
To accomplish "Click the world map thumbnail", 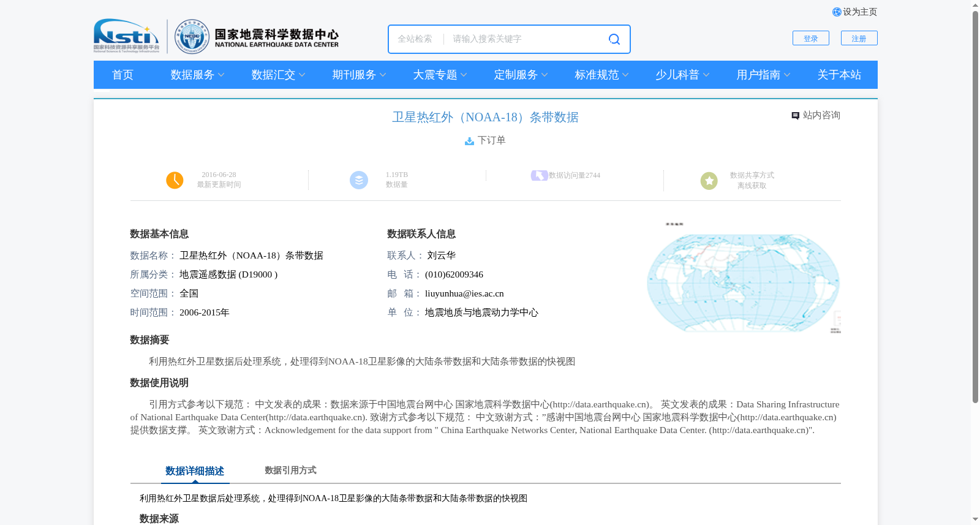I will click(x=744, y=278).
